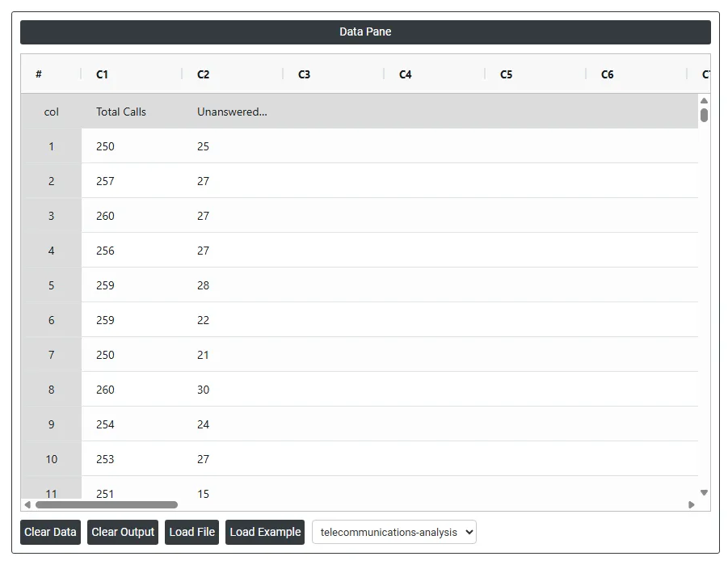The height and width of the screenshot is (565, 728).
Task: Open the telecommunications-analysis example dropdown
Action: (x=394, y=532)
